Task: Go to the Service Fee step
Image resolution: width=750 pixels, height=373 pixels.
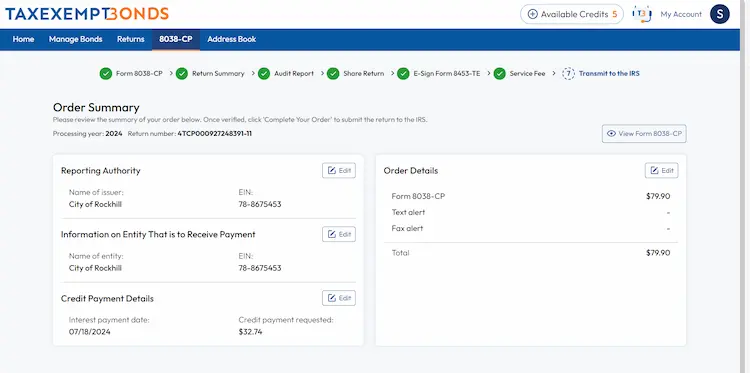Action: [x=527, y=74]
